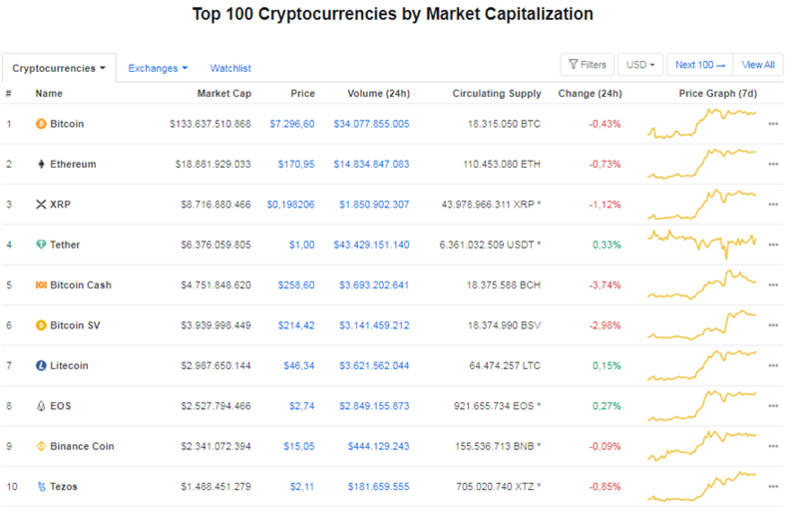This screenshot has height=507, width=798.
Task: Switch to the Watchlist tab
Action: (230, 68)
